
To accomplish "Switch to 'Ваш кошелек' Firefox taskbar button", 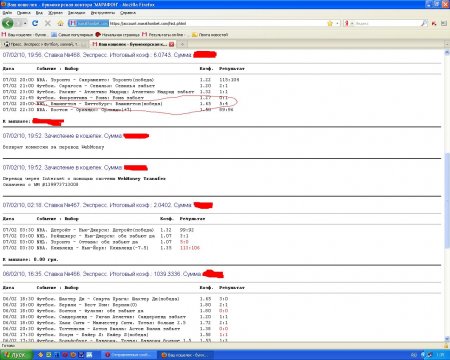I will pyautogui.click(x=185, y=355).
